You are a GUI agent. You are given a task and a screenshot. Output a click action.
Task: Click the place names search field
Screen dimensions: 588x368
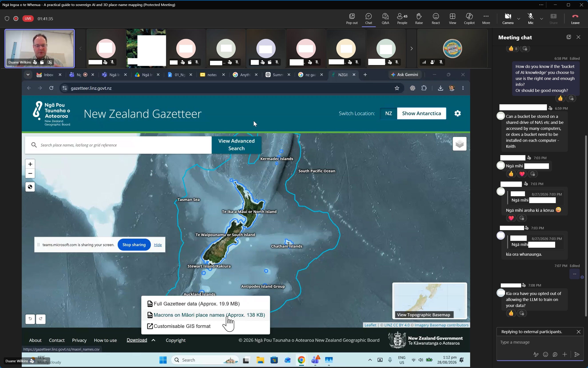118,145
